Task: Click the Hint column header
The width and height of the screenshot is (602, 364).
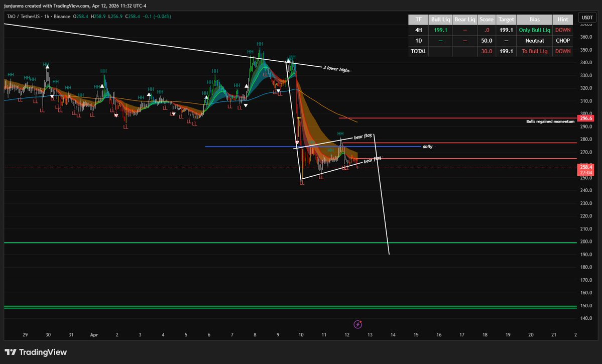Action: pos(563,20)
